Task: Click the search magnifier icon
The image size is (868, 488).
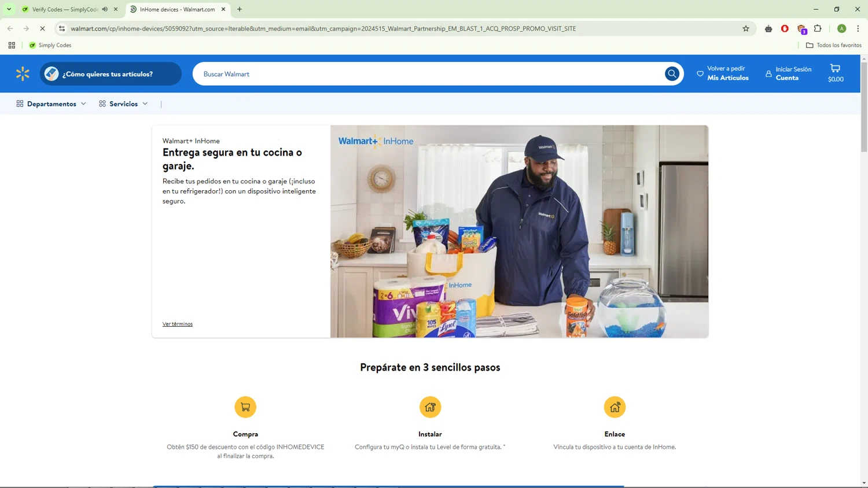Action: pos(672,74)
